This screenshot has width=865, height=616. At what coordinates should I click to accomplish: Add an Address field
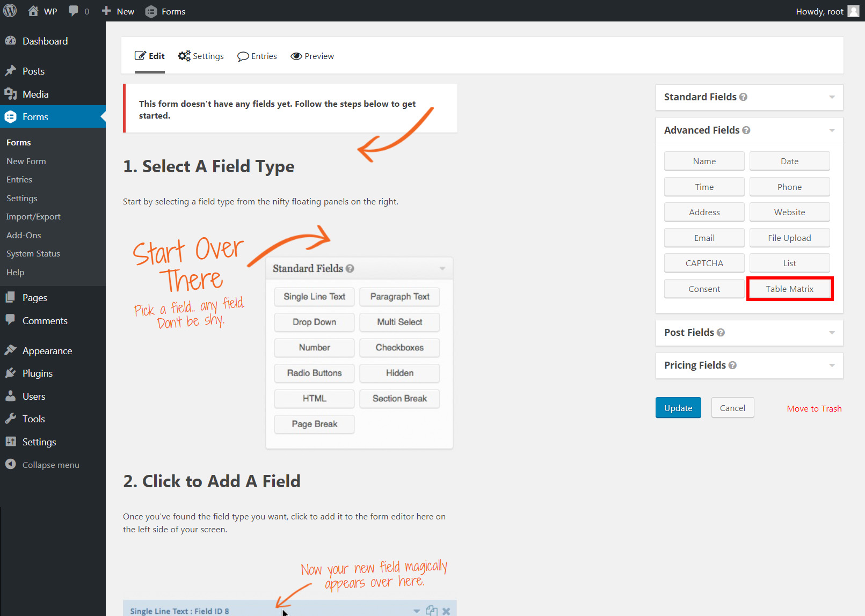coord(704,212)
